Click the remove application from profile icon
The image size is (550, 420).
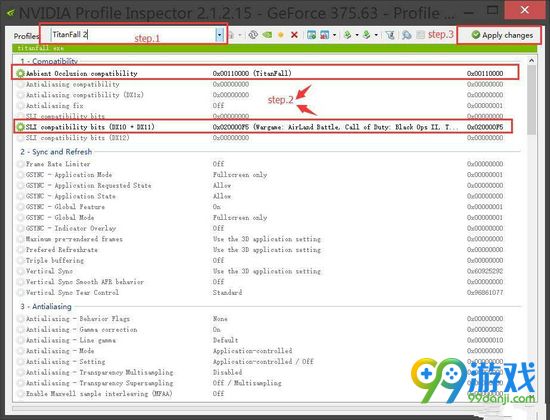click(x=324, y=35)
